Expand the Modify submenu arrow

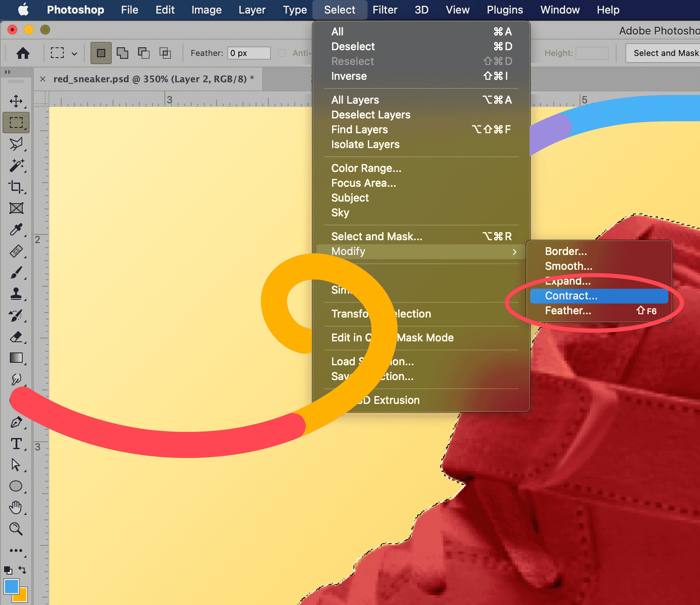[514, 252]
